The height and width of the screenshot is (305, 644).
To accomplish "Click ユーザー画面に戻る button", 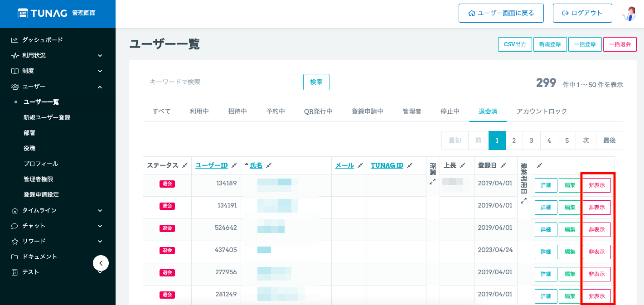I will [x=501, y=13].
